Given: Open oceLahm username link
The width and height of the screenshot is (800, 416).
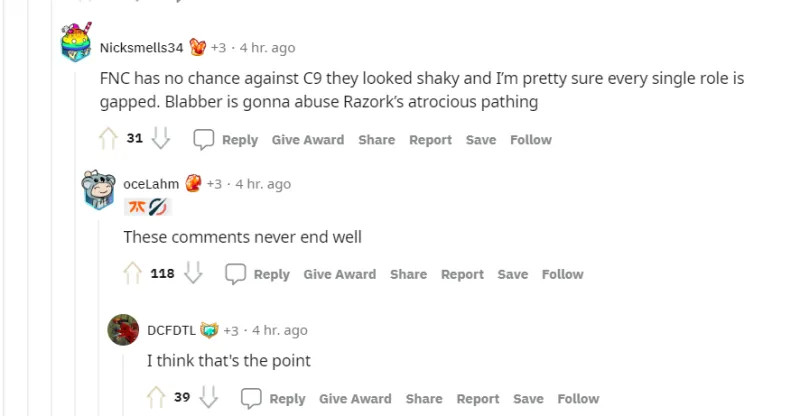Looking at the screenshot, I should (151, 184).
